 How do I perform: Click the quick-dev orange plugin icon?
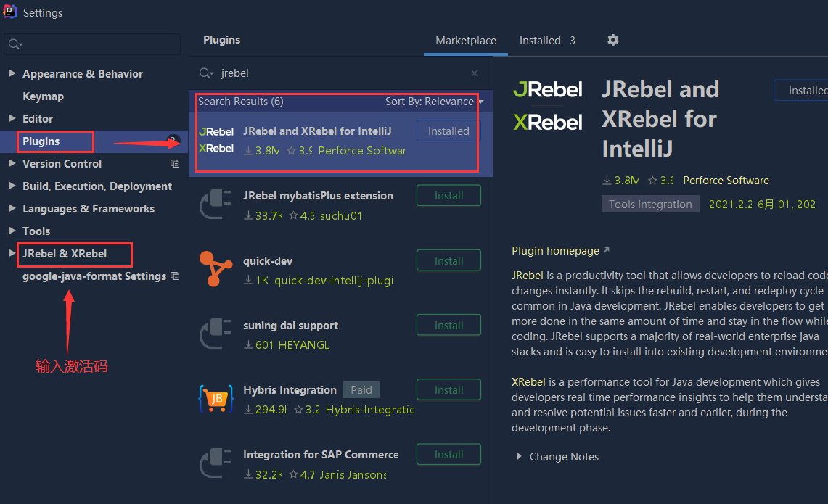216,268
